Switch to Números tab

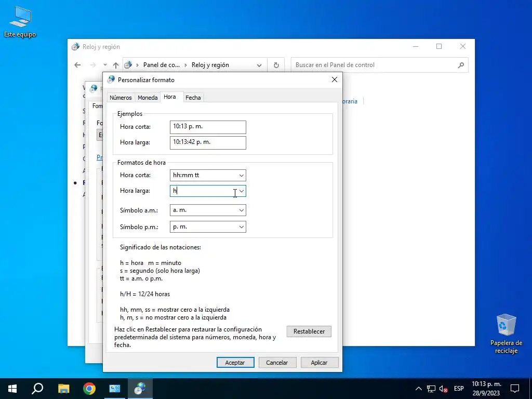click(x=121, y=97)
